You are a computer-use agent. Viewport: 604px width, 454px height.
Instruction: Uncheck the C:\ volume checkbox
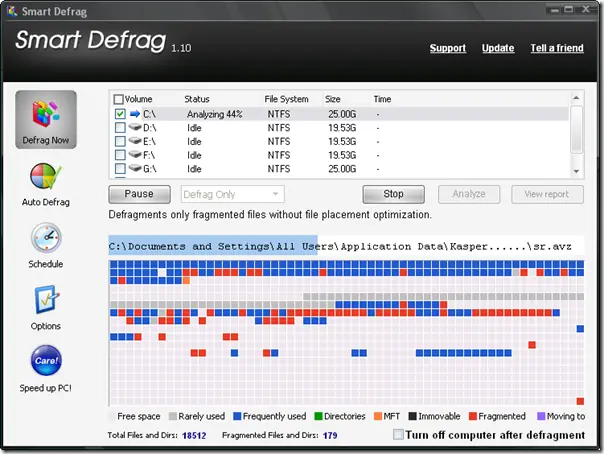pos(120,114)
